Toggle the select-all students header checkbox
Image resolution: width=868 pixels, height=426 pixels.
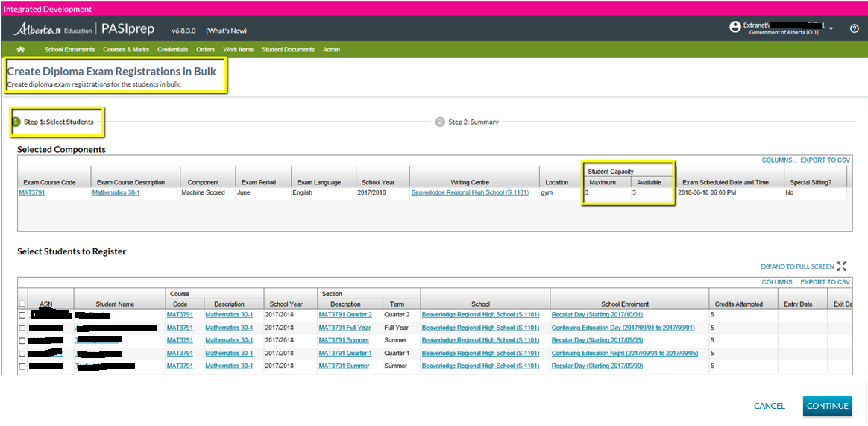point(22,304)
